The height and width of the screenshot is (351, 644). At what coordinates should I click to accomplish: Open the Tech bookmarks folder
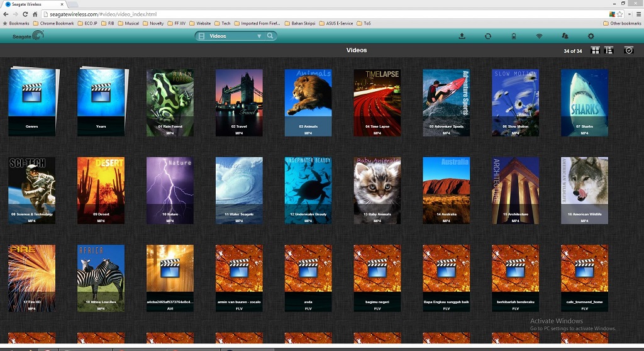tap(222, 23)
